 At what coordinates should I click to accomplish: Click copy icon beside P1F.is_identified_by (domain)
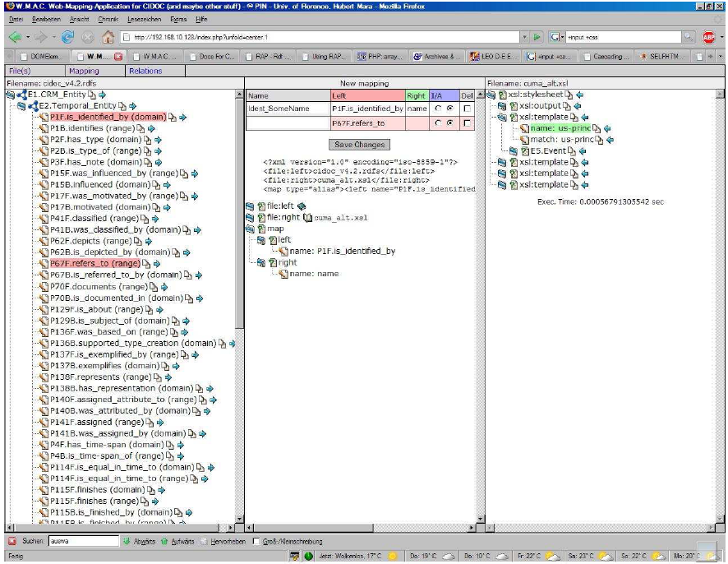(173, 117)
